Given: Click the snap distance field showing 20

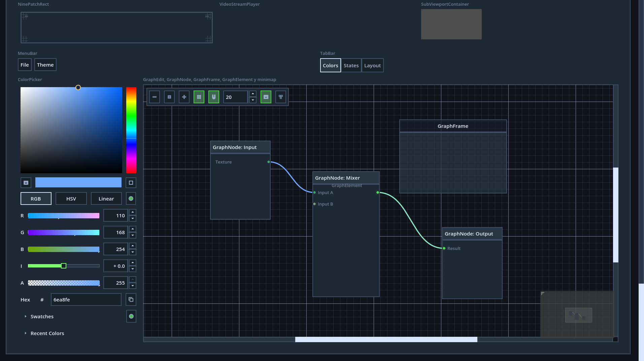Looking at the screenshot, I should [x=236, y=97].
